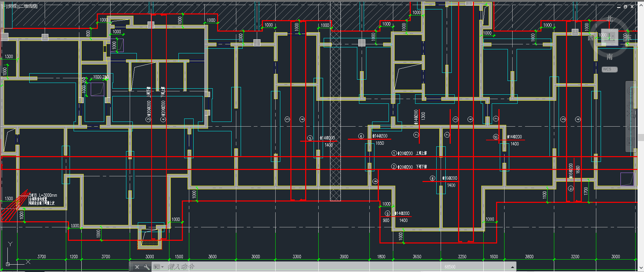Select the bottom dimension text 3800
Viewport: 644px width, 272px height.
point(529,257)
